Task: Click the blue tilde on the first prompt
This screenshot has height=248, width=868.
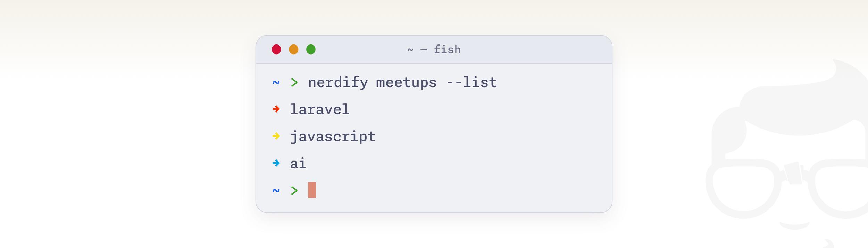Action: coord(276,83)
